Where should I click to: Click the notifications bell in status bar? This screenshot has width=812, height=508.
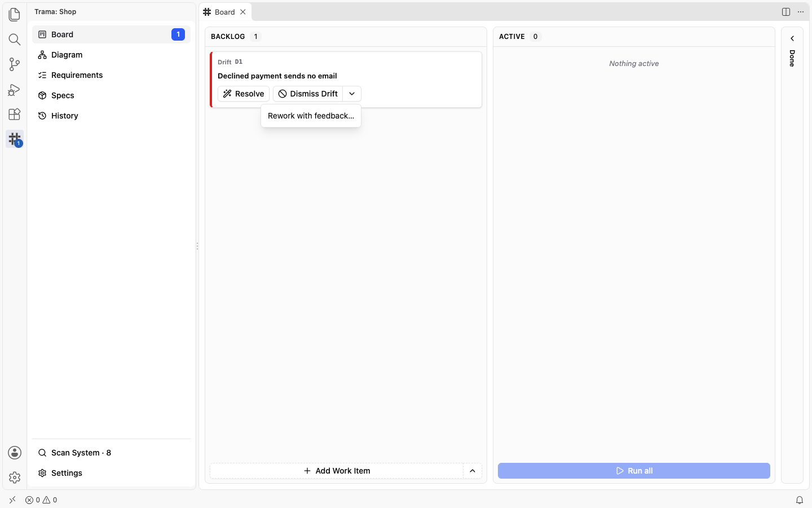click(800, 500)
